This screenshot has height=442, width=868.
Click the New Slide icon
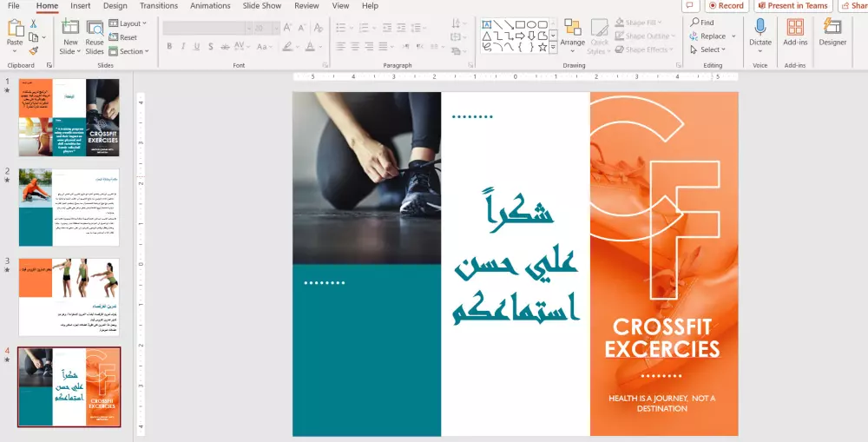[x=70, y=28]
